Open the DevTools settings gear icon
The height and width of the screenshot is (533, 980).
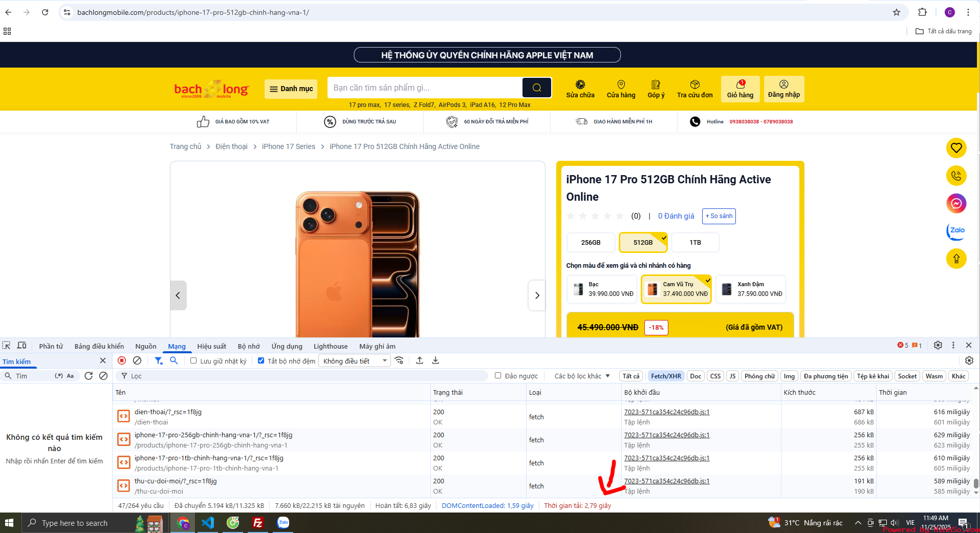tap(938, 346)
